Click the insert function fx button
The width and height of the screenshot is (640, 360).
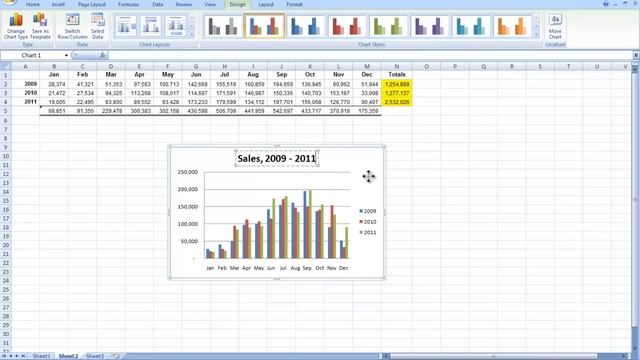(102, 55)
